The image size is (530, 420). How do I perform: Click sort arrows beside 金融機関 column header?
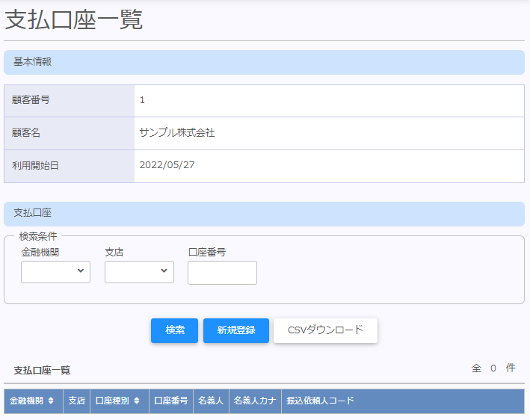[x=51, y=401]
